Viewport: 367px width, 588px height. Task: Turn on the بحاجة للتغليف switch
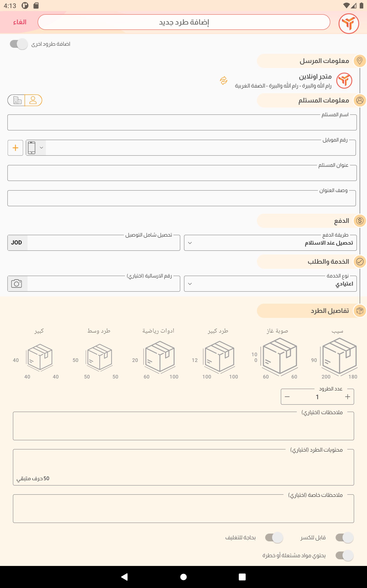274,537
